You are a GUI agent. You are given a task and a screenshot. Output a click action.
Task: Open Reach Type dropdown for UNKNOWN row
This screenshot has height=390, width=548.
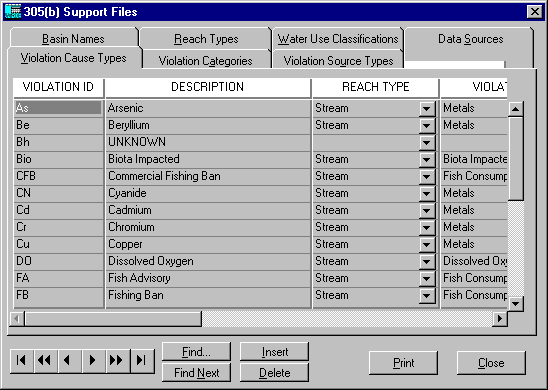click(x=426, y=143)
